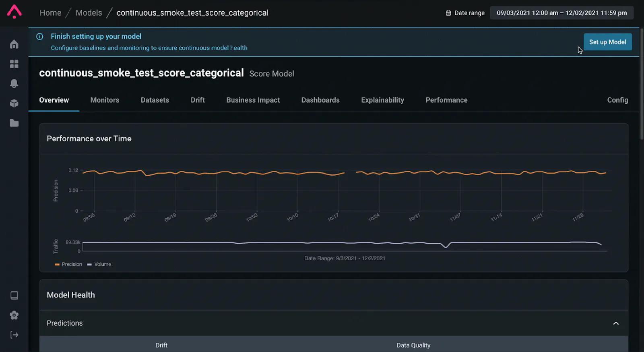
Task: Toggle the Volume legend entry
Action: (x=99, y=265)
